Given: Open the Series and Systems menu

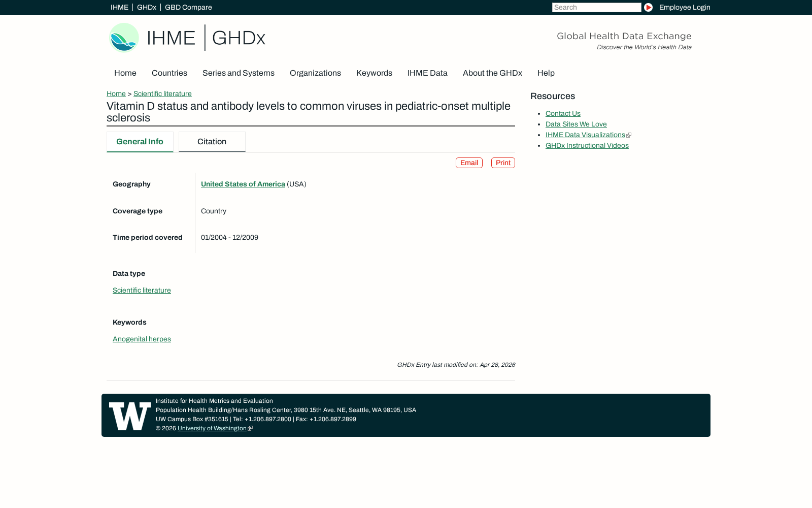Looking at the screenshot, I should [x=239, y=73].
